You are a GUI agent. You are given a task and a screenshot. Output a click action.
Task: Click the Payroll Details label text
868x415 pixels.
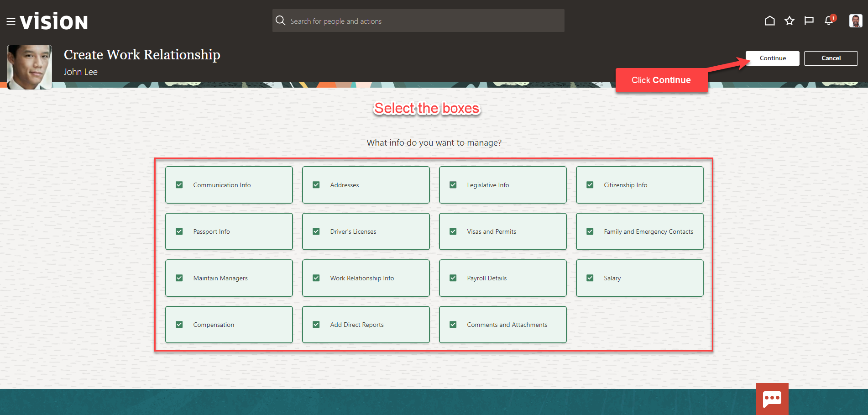[487, 278]
